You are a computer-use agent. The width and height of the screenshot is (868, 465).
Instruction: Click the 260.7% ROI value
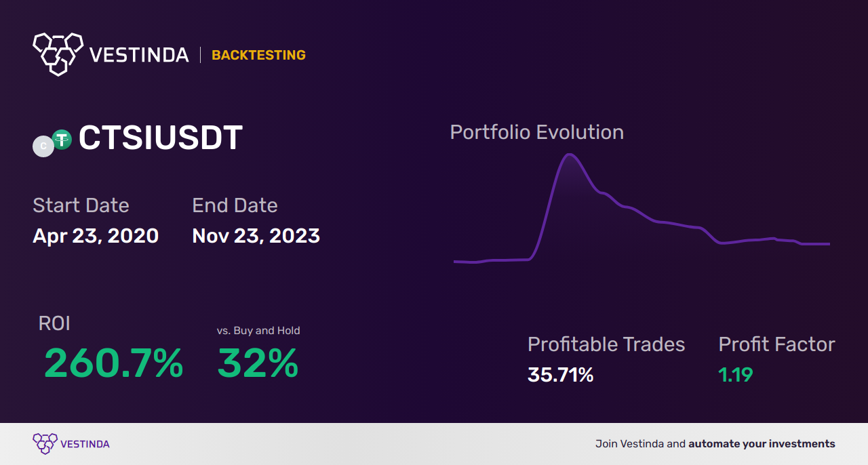tap(113, 364)
